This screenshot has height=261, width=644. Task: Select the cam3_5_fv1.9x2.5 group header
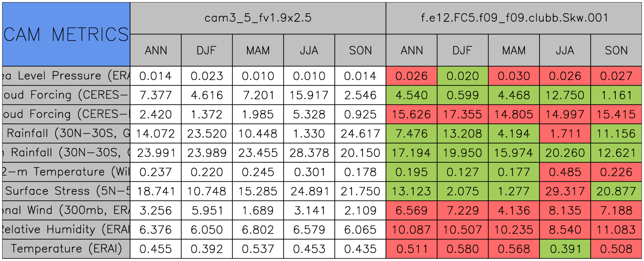tap(258, 18)
